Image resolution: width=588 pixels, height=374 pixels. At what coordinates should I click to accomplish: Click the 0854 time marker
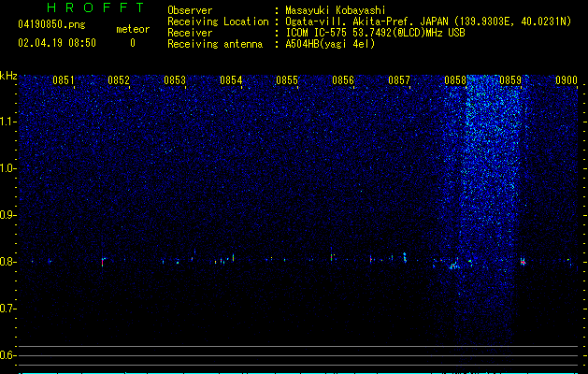click(x=231, y=80)
